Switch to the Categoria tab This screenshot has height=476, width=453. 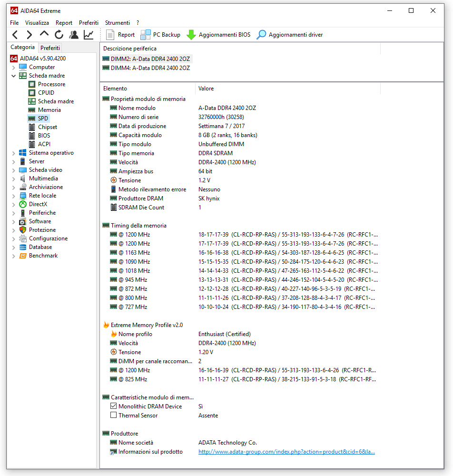click(22, 47)
